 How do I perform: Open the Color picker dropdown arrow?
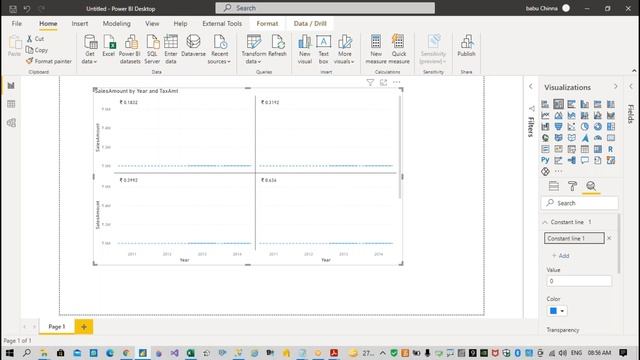[x=562, y=311]
